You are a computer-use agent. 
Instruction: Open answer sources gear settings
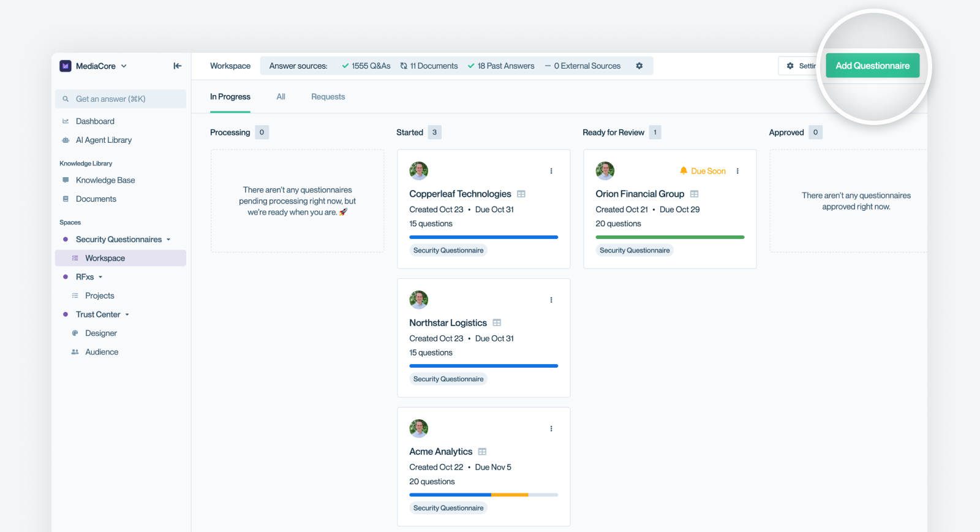tap(639, 66)
